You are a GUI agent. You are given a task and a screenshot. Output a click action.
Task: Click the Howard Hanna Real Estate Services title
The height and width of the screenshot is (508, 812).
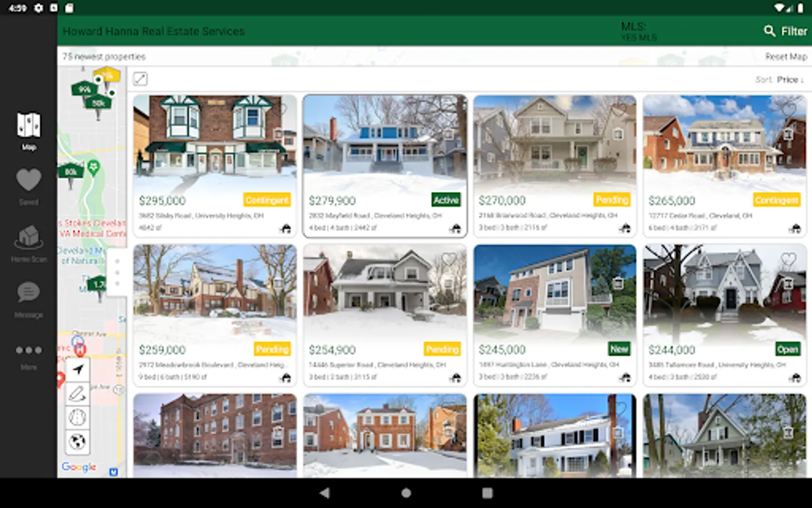153,31
